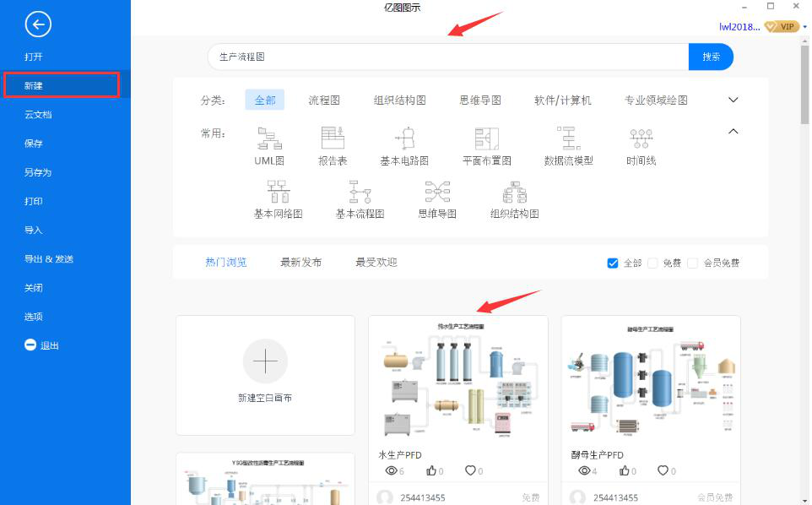The image size is (812, 505).
Task: Click the back arrow icon in sidebar
Action: pyautogui.click(x=38, y=24)
